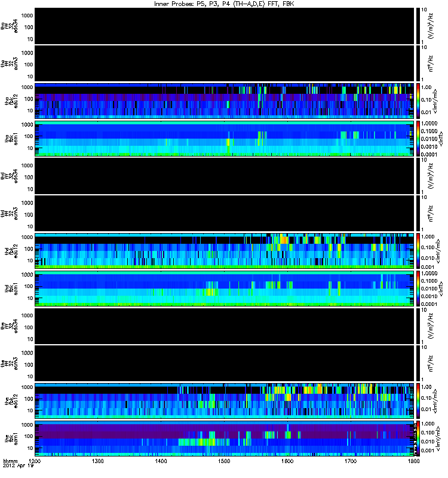448x478 pixels.
Task: Click the tha fbk edc12 color scale bar
Action: coord(418,101)
